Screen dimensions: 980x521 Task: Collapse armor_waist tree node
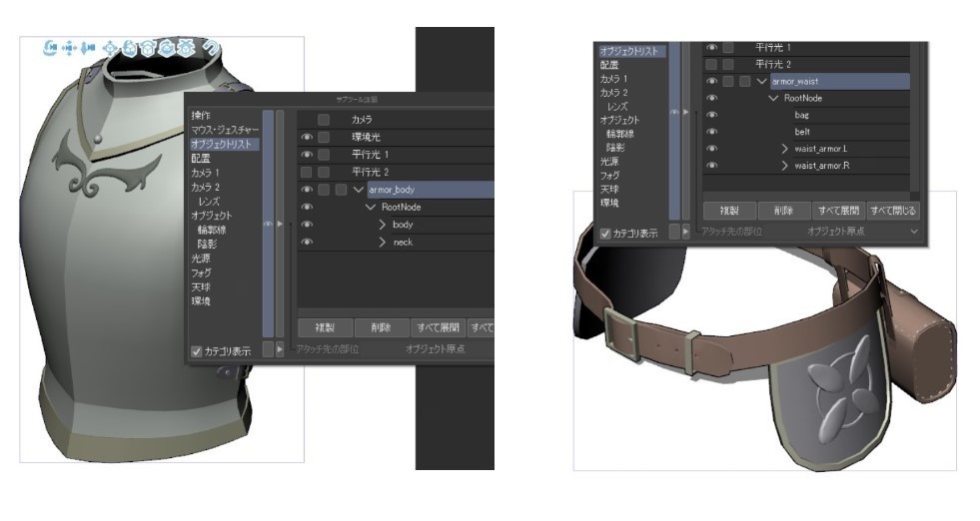tap(761, 81)
